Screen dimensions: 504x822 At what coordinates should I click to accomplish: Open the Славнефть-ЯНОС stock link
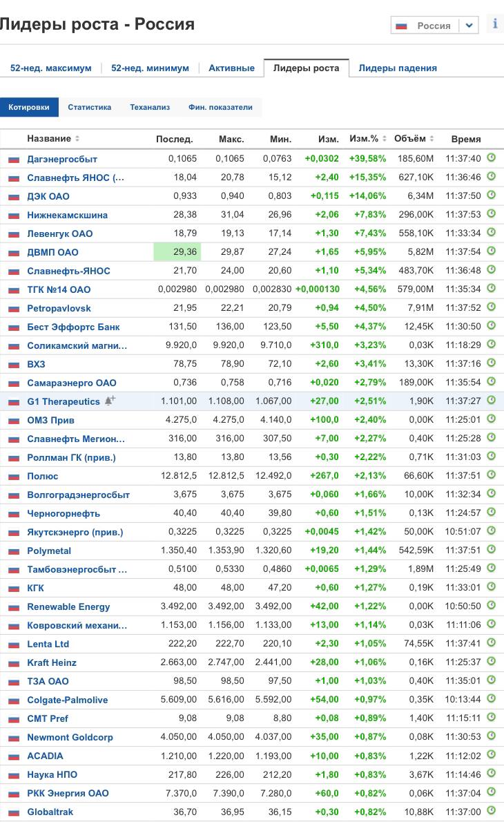pos(68,271)
